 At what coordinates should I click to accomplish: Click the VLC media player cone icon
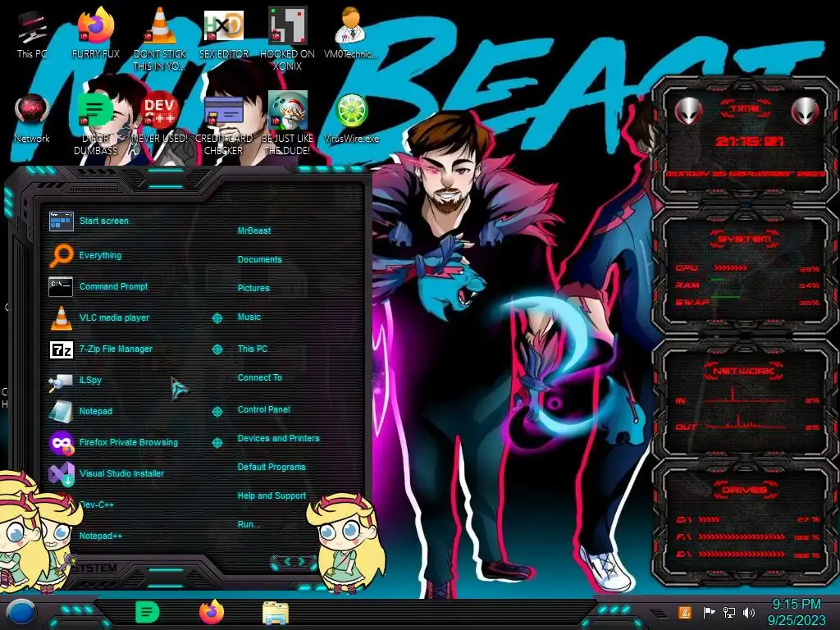[61, 317]
